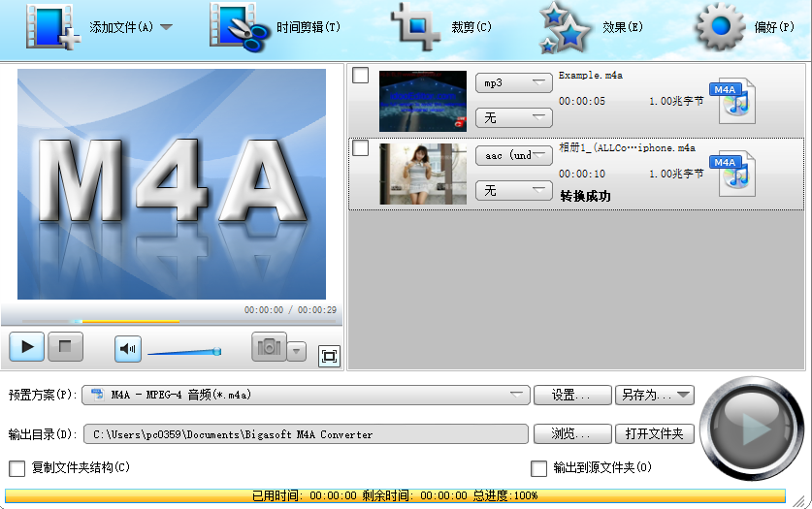Open the Trim (时间剪辑) scissors tool

point(239,27)
